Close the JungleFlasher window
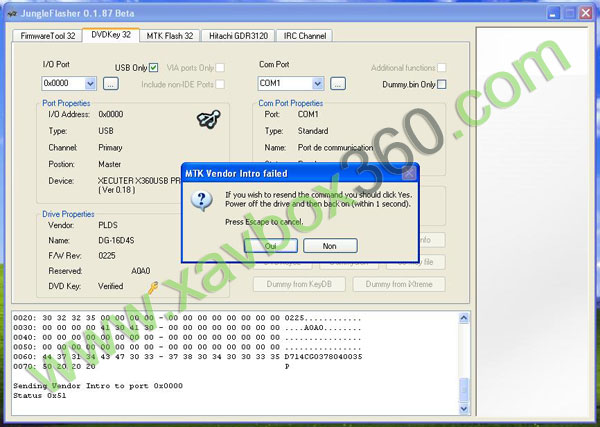Screen dimensions: 600x427 click(586, 13)
